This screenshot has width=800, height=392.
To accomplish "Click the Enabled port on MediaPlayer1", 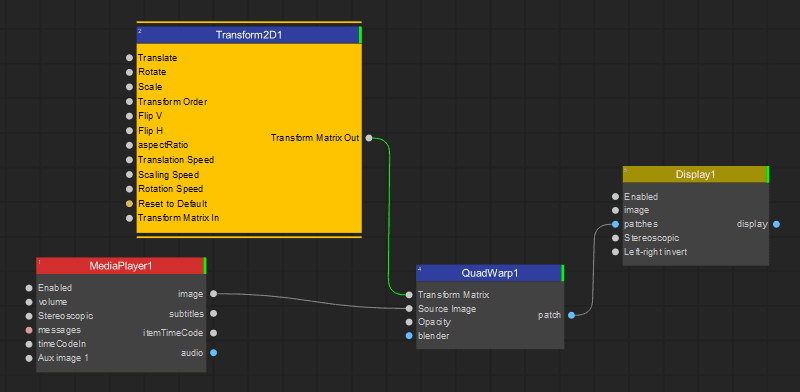I will pyautogui.click(x=29, y=288).
